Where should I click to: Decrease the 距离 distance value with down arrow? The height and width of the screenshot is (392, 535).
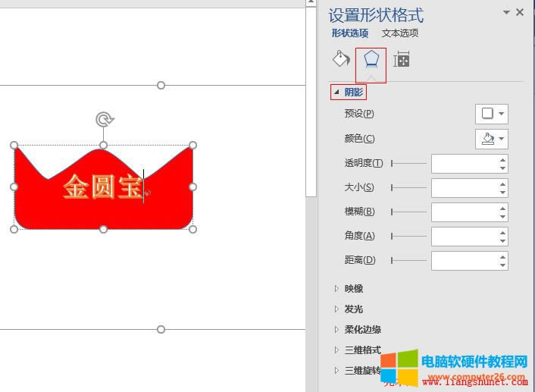click(x=502, y=265)
